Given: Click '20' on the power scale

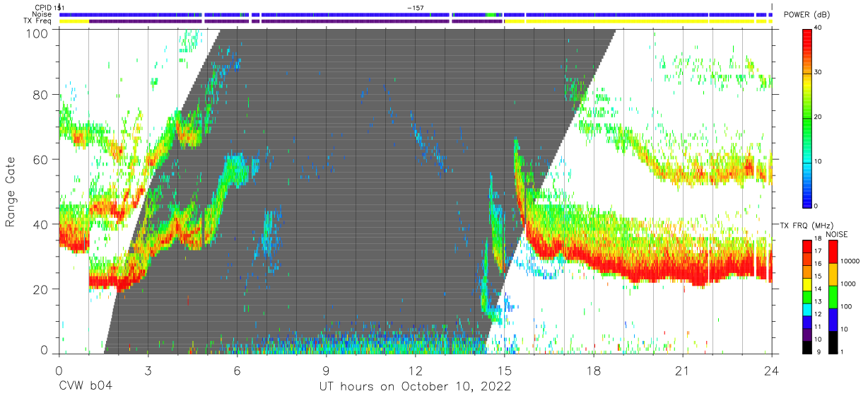Looking at the screenshot, I should coord(819,117).
